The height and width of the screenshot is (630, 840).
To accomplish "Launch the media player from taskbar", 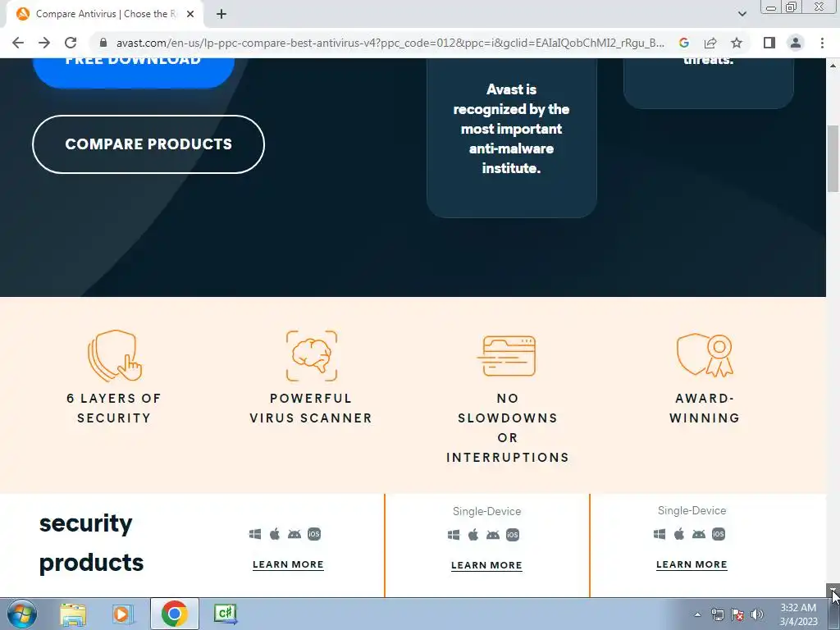I will pyautogui.click(x=123, y=614).
